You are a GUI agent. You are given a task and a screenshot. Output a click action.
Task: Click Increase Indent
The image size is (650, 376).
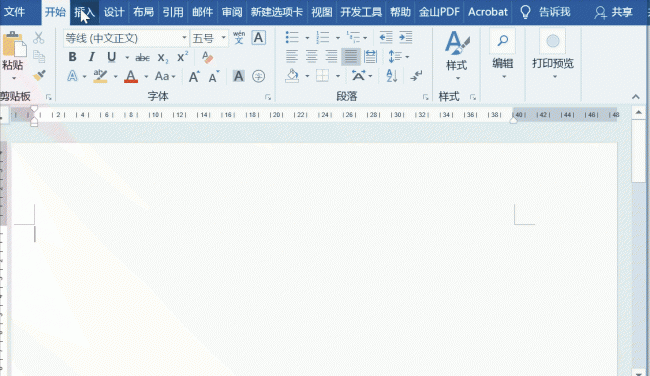(405, 37)
